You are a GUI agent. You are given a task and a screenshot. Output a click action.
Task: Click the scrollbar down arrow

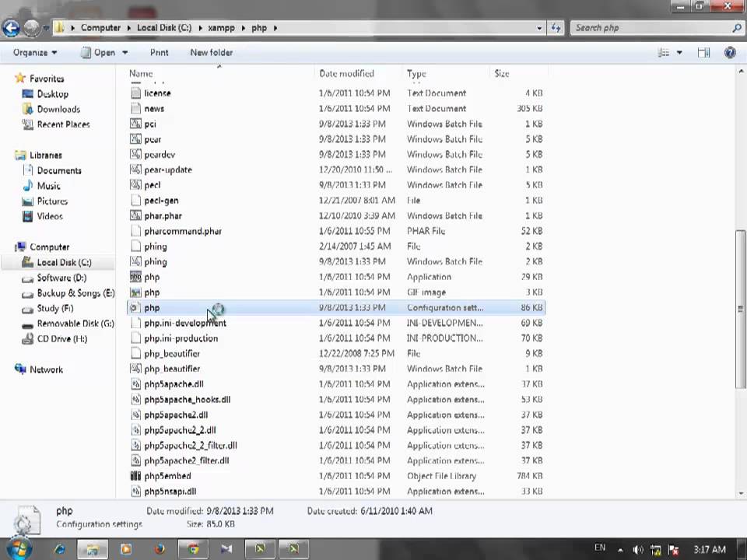tap(741, 493)
